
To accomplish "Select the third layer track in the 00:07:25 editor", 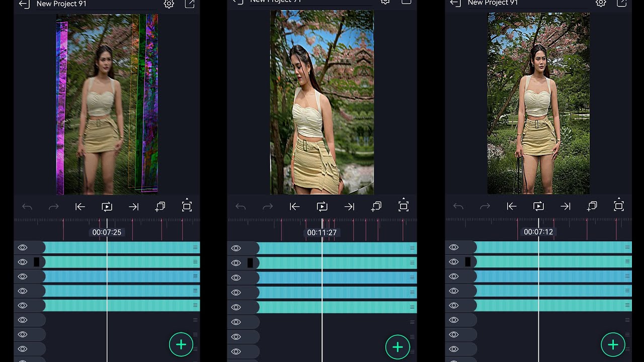I will point(121,277).
